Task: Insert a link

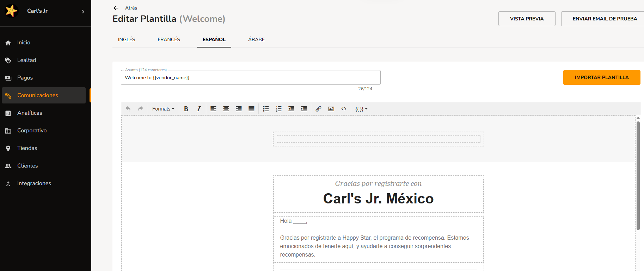Action: 318,109
